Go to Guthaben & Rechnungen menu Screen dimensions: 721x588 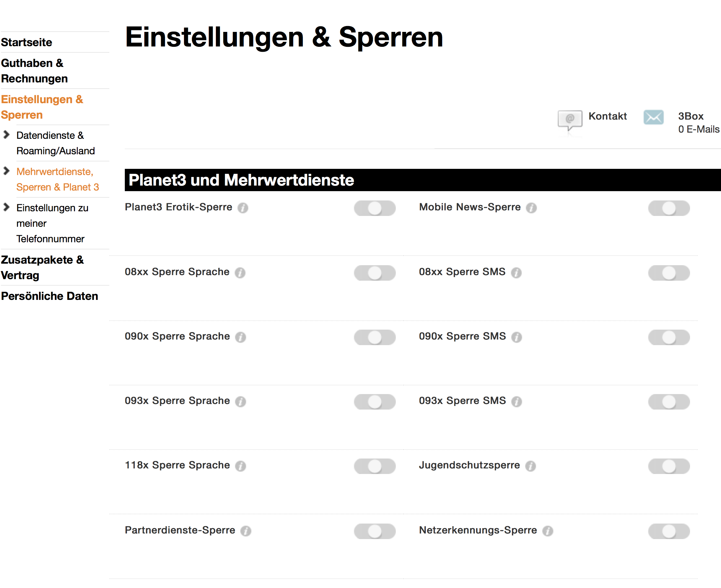tap(34, 71)
